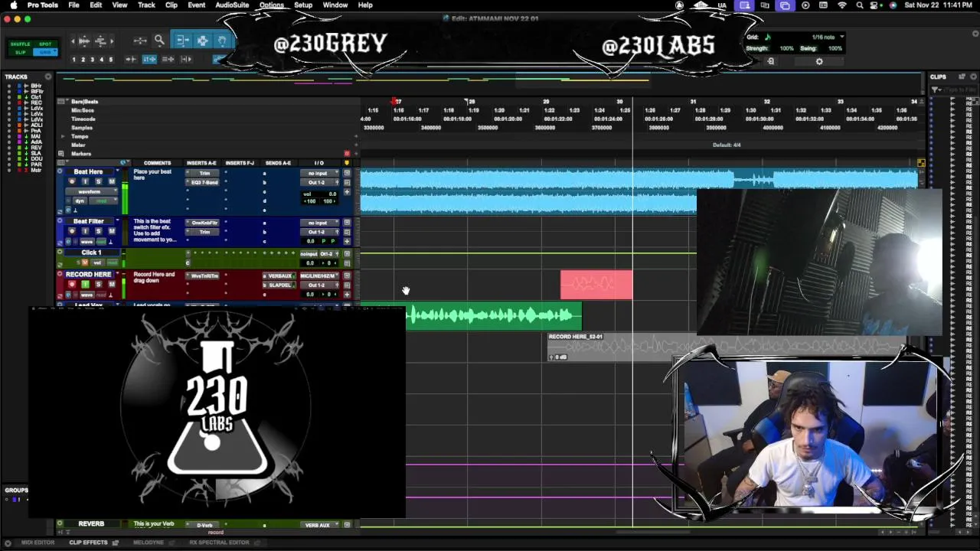Solo the Beat Filter track
This screenshot has width=980, height=551.
98,231
